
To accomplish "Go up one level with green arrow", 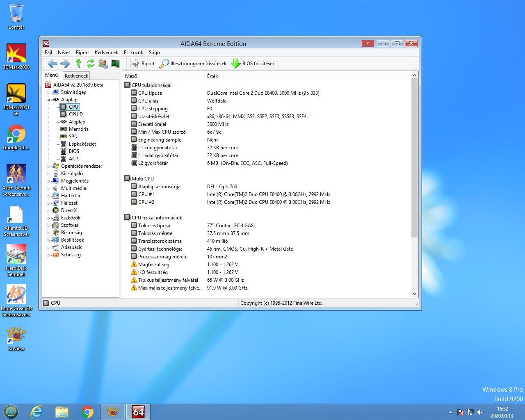I will click(78, 64).
